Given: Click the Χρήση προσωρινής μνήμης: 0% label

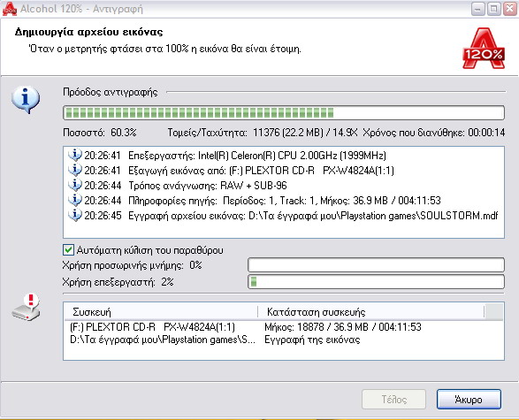Looking at the screenshot, I should click(x=132, y=265).
